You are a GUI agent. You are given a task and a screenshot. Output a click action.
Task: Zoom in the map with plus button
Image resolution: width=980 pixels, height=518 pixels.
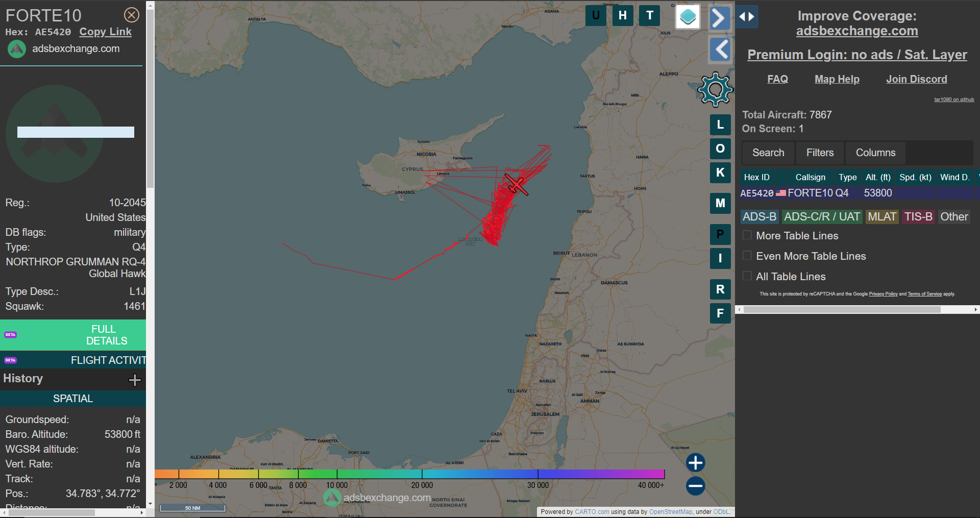click(695, 463)
